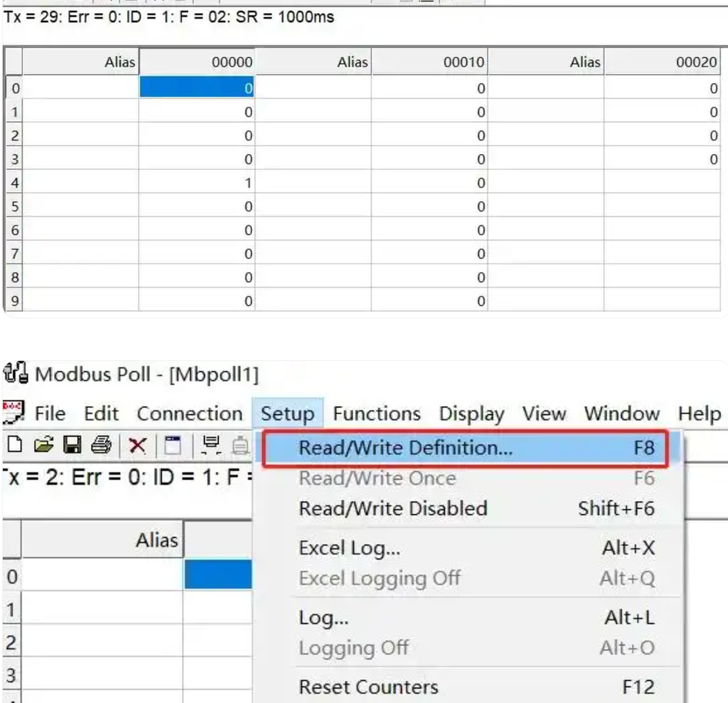Viewport: 728px width, 703px height.
Task: Click the 00000 column header
Action: [197, 62]
